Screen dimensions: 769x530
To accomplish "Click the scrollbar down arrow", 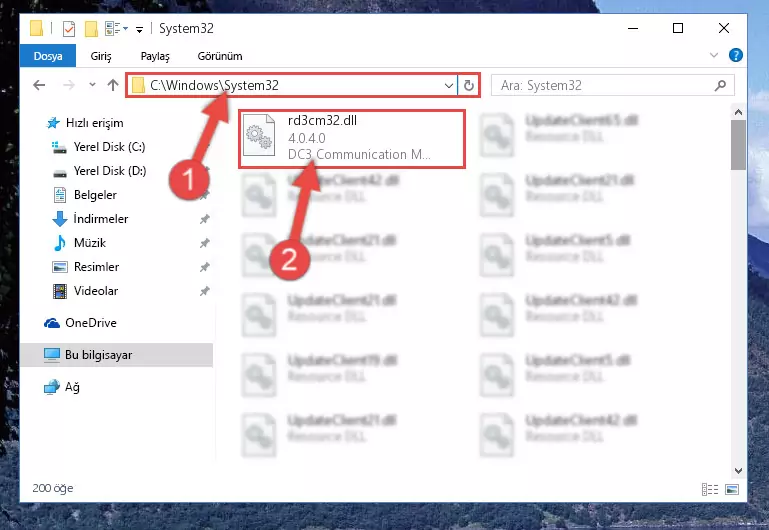I will click(x=738, y=471).
